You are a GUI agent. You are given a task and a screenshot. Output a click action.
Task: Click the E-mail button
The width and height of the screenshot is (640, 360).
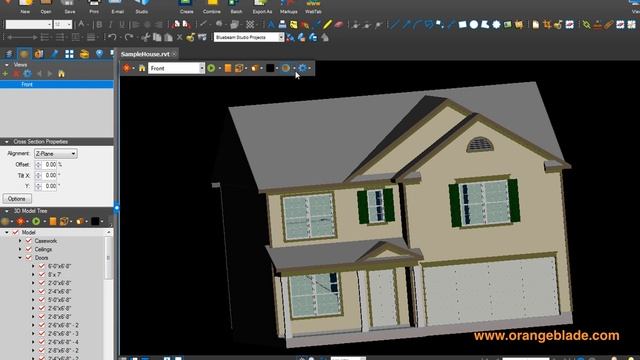coord(118,6)
